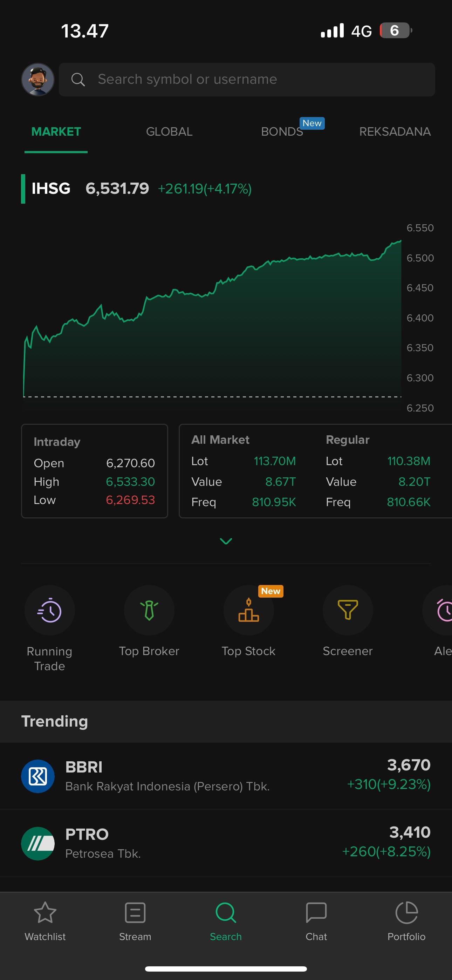This screenshot has height=980, width=452.
Task: Tap the Regular Value 8.20T
Action: (414, 482)
